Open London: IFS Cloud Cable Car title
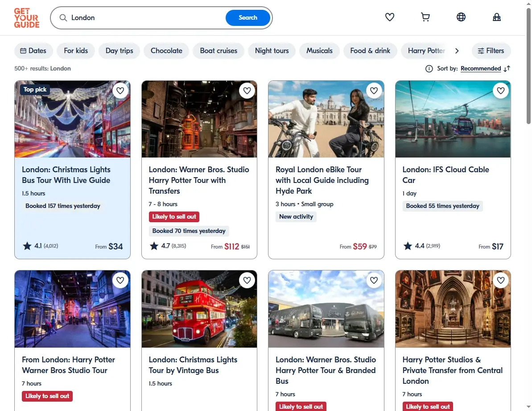The width and height of the screenshot is (532, 411). coord(445,175)
